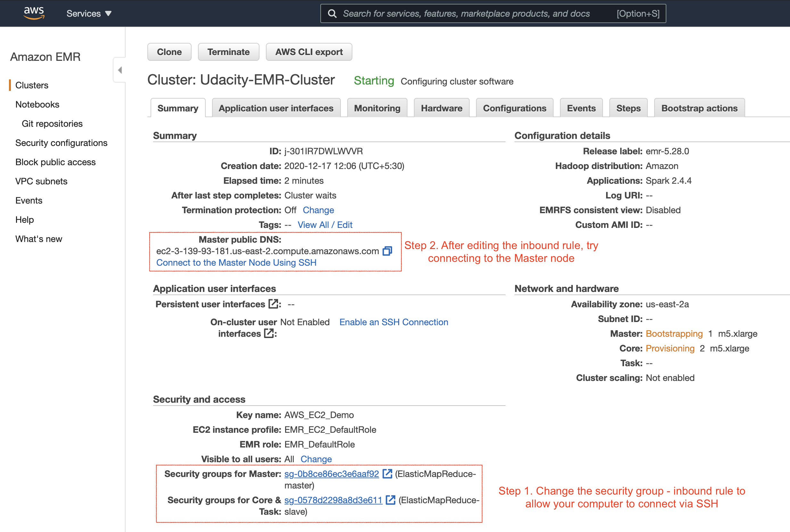Switch to the Bootstrap actions tab

[699, 108]
